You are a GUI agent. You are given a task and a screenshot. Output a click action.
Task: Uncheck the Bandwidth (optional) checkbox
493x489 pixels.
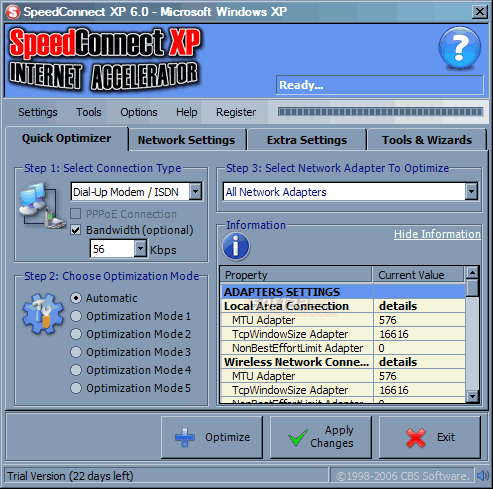click(x=76, y=230)
